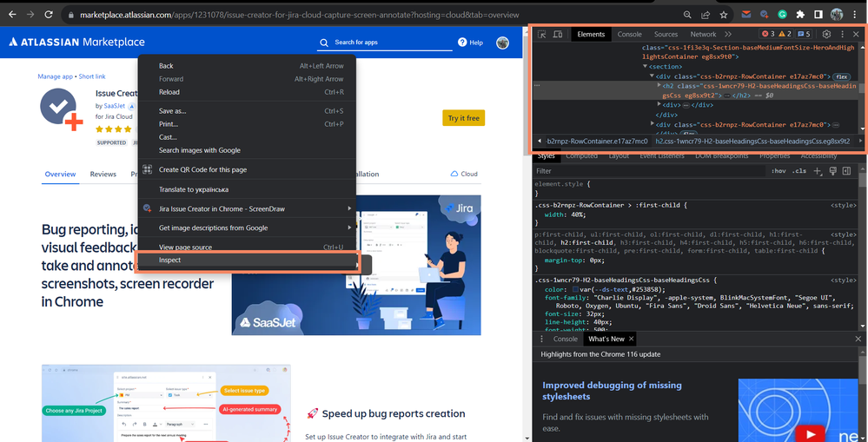Viewport: 868px width, 442px height.
Task: Toggle the device toolbar in DevTools
Action: pos(558,34)
